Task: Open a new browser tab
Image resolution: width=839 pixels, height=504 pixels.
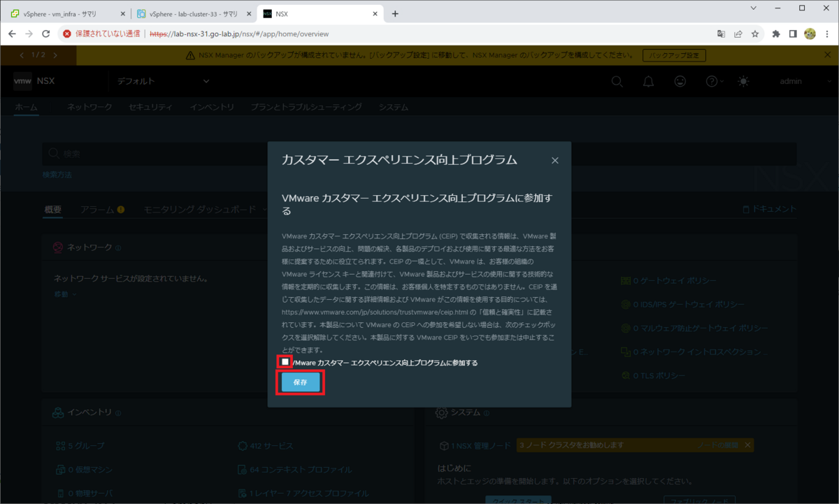Action: point(395,13)
